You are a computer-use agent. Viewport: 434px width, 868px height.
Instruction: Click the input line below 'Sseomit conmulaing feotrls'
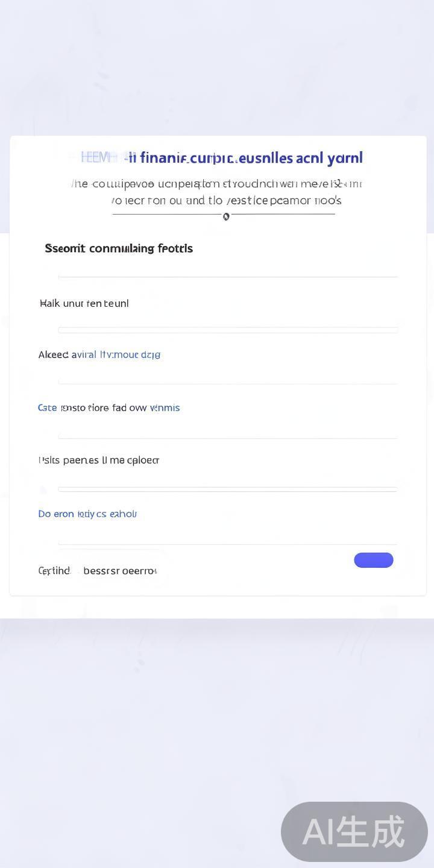click(228, 276)
